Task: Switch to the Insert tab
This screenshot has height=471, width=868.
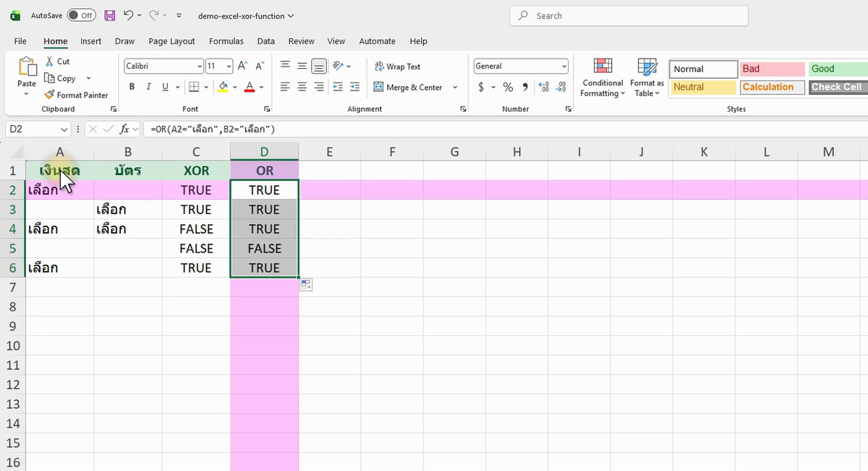Action: tap(91, 41)
